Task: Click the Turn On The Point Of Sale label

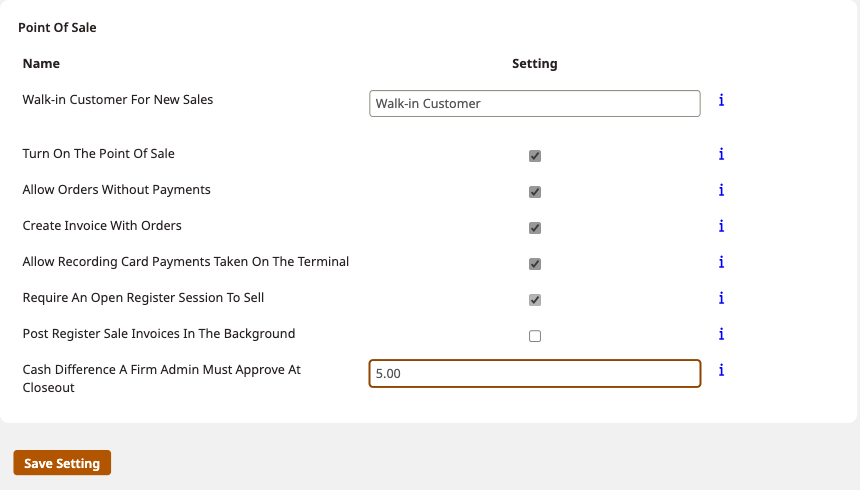Action: click(98, 154)
